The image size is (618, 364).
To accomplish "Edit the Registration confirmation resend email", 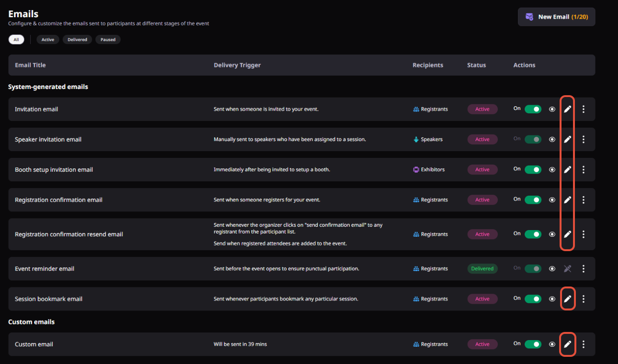I will tap(567, 234).
